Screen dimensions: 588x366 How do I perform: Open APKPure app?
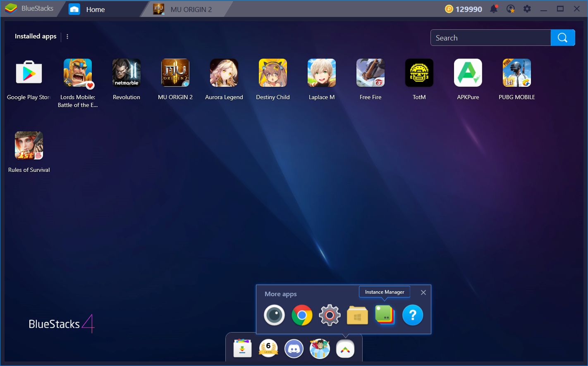468,73
